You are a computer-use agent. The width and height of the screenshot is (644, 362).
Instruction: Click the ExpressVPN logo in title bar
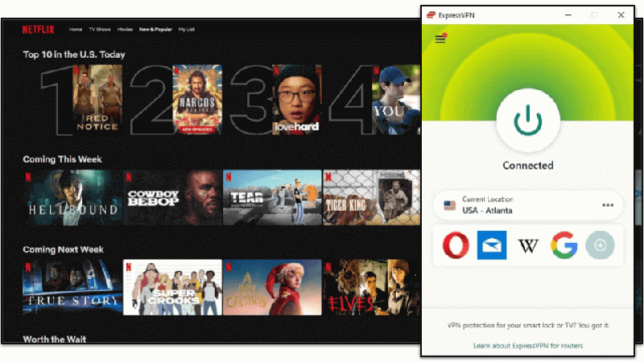(x=431, y=15)
